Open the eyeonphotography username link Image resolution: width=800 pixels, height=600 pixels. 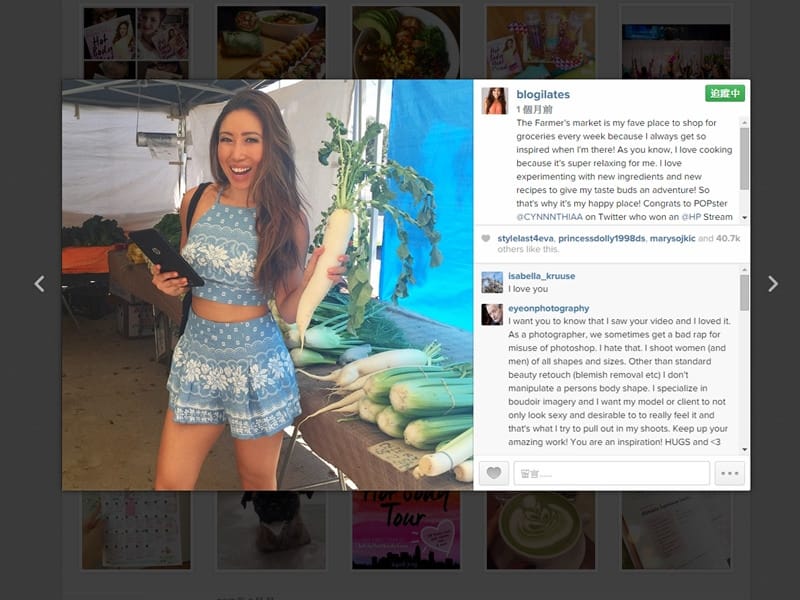[548, 308]
